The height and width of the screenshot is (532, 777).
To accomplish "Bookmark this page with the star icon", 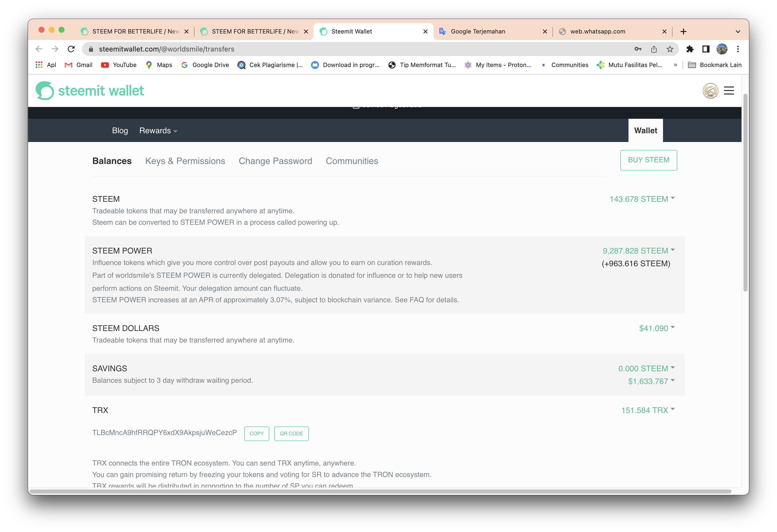I will 670,49.
